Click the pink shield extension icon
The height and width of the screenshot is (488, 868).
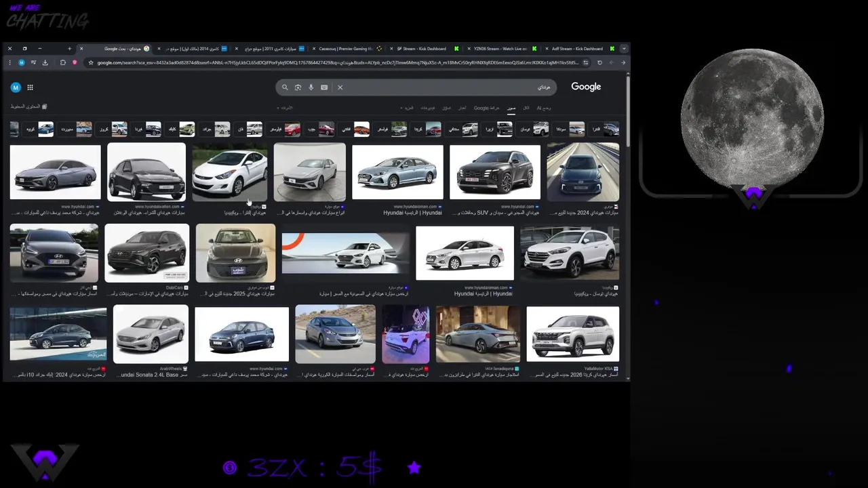(x=75, y=62)
